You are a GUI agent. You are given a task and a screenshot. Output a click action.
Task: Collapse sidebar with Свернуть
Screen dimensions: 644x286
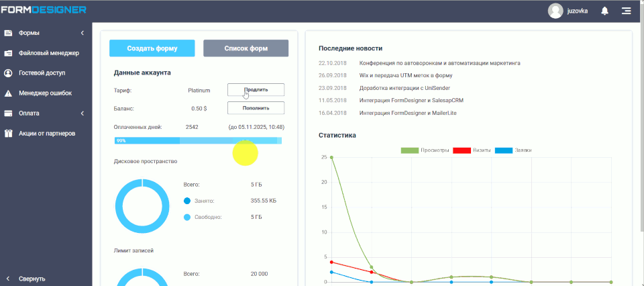[x=32, y=278]
